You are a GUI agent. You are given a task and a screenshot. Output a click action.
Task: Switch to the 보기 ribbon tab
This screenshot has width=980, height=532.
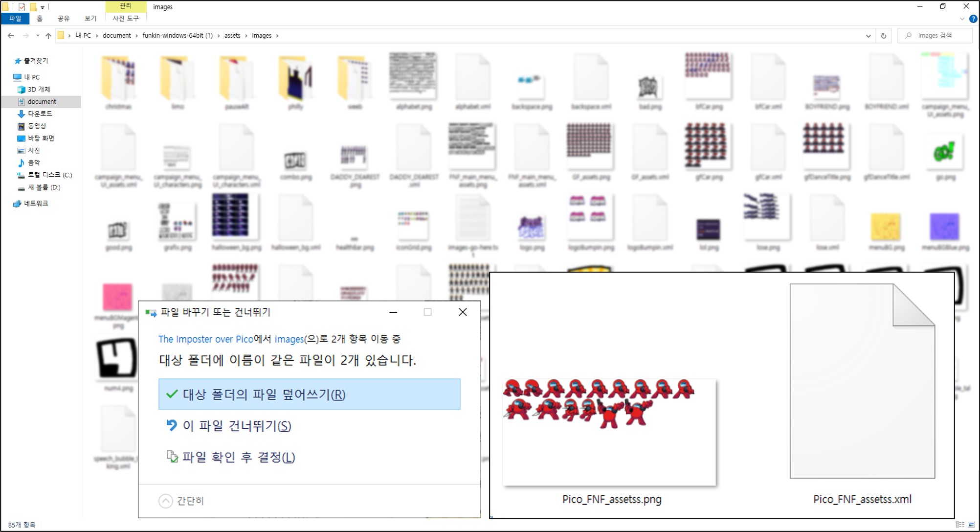[x=90, y=19]
